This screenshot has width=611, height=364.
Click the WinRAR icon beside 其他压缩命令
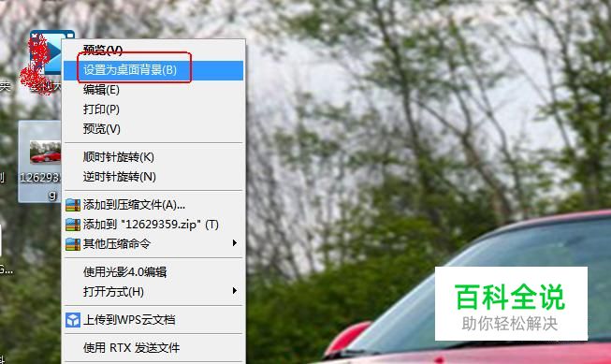[73, 244]
